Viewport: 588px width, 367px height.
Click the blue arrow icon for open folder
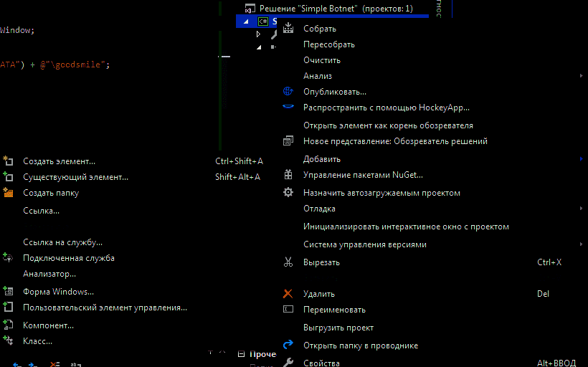click(x=288, y=345)
